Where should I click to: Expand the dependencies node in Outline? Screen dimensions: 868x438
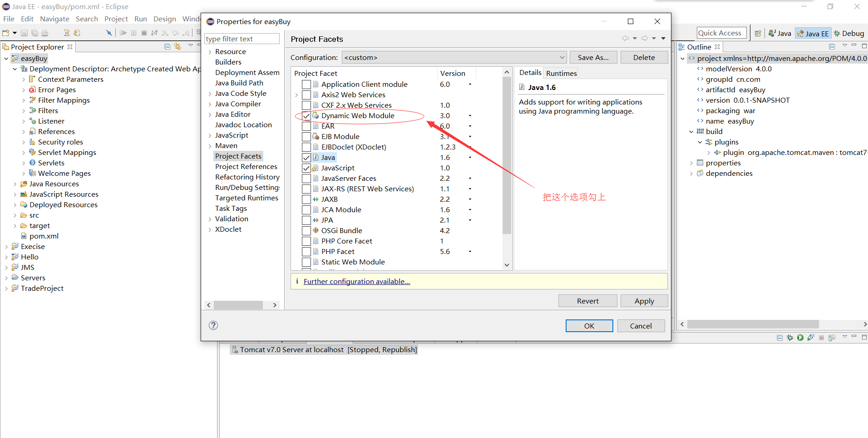(x=691, y=174)
